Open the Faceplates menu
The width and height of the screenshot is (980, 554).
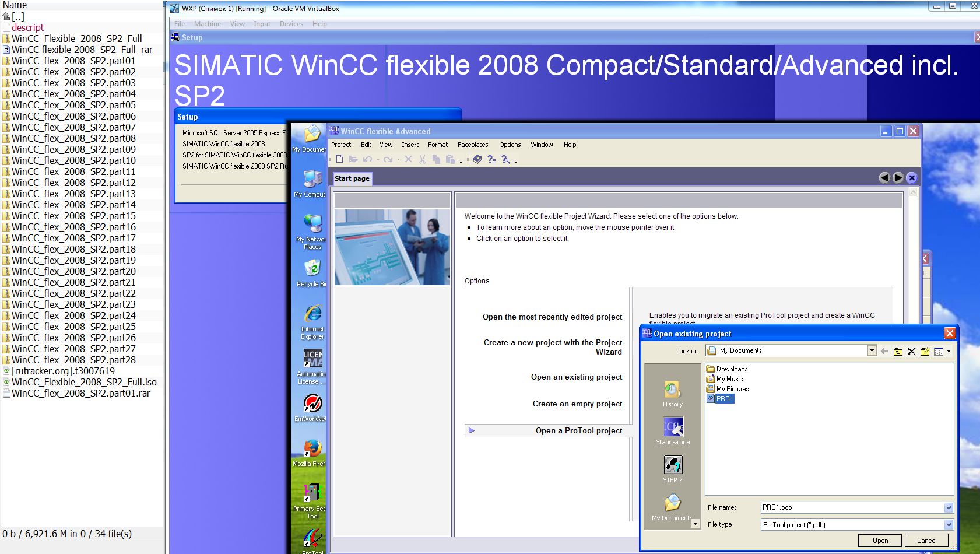[473, 145]
